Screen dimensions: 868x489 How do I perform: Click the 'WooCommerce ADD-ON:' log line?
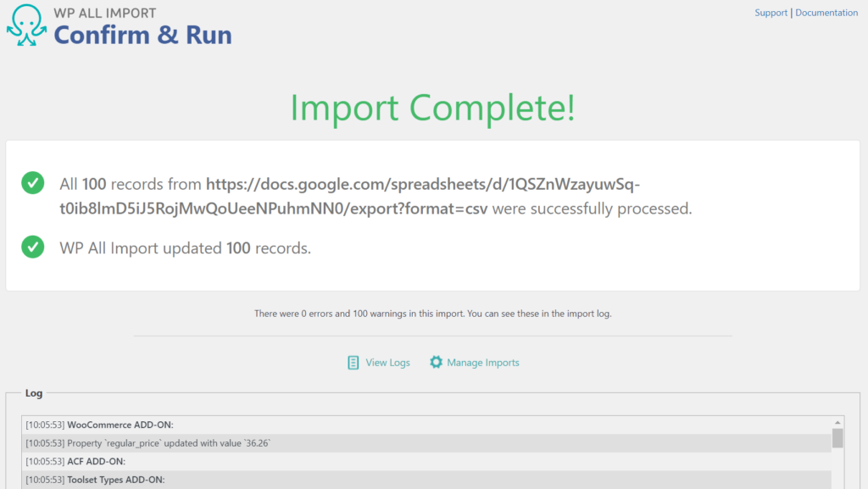[426, 425]
